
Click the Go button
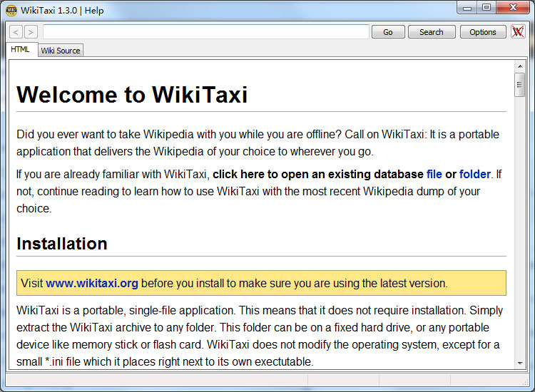(388, 32)
